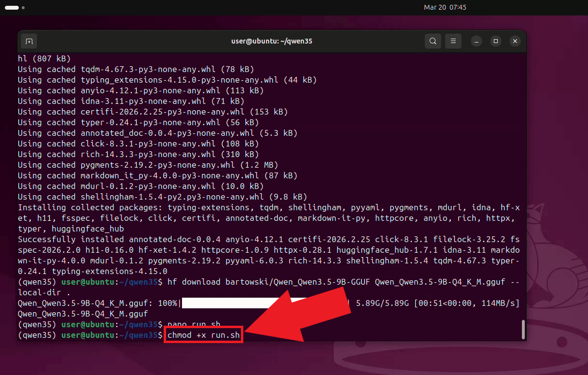Open the clock and calendar menu
588x375 pixels.
(445, 7)
